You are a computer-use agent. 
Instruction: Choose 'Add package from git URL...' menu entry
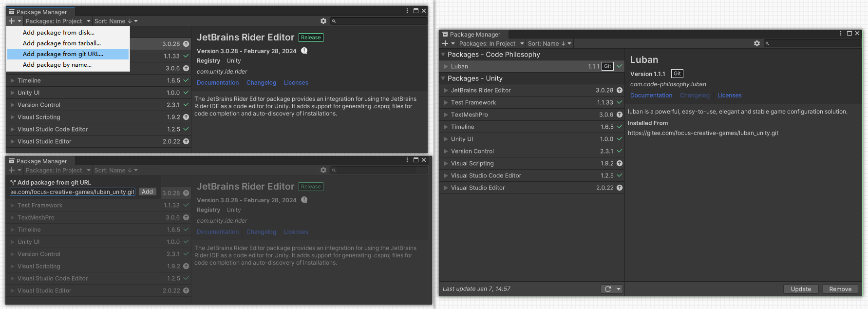pyautogui.click(x=68, y=54)
